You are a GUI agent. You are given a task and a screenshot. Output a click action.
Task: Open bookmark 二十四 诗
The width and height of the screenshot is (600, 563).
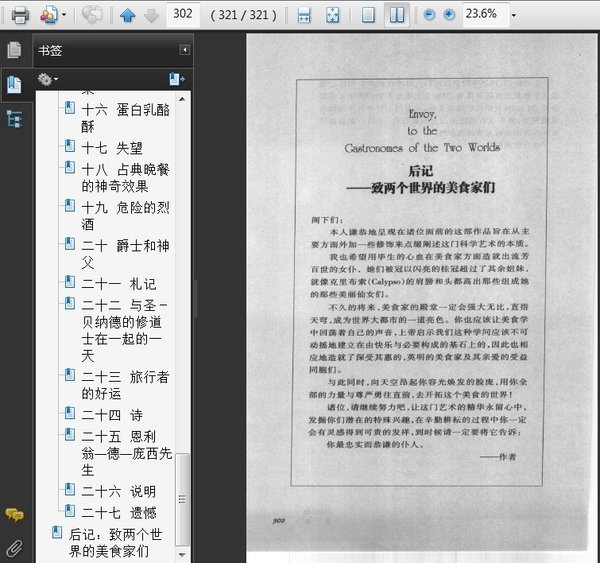pyautogui.click(x=112, y=415)
